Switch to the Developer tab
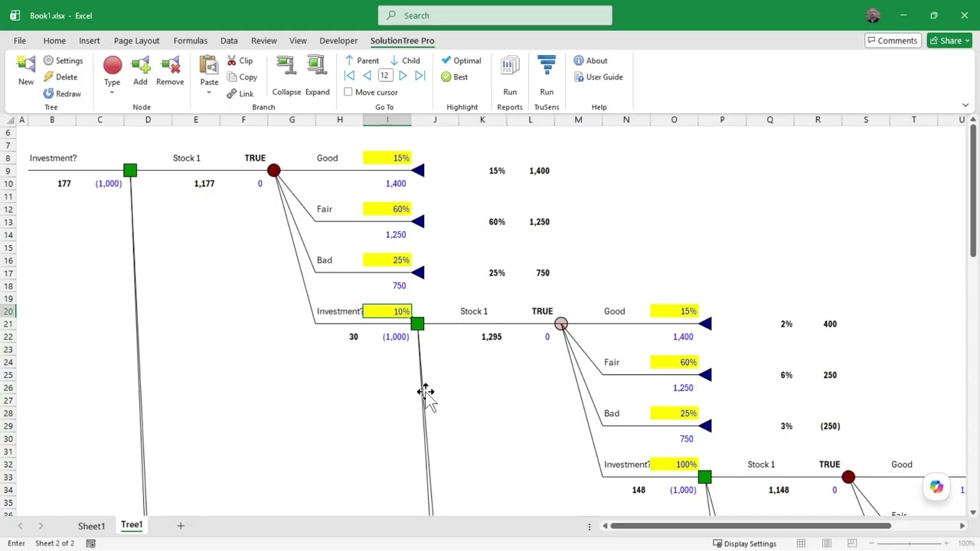 tap(338, 41)
